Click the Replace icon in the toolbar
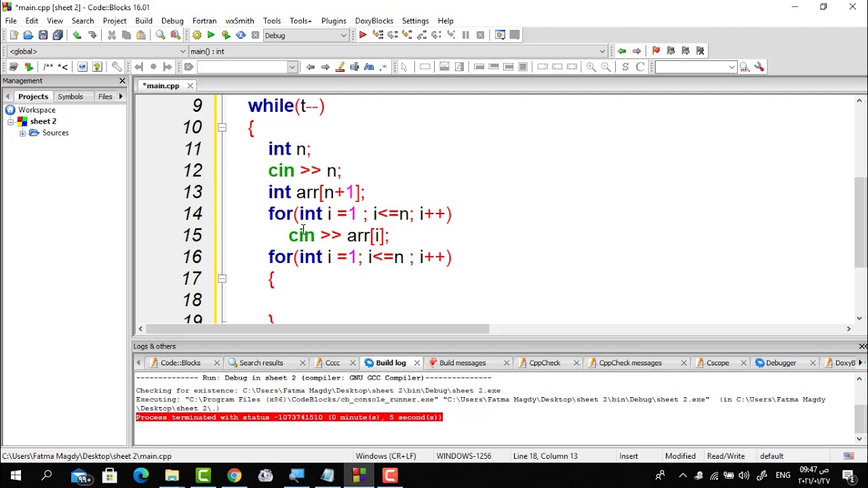 [176, 35]
